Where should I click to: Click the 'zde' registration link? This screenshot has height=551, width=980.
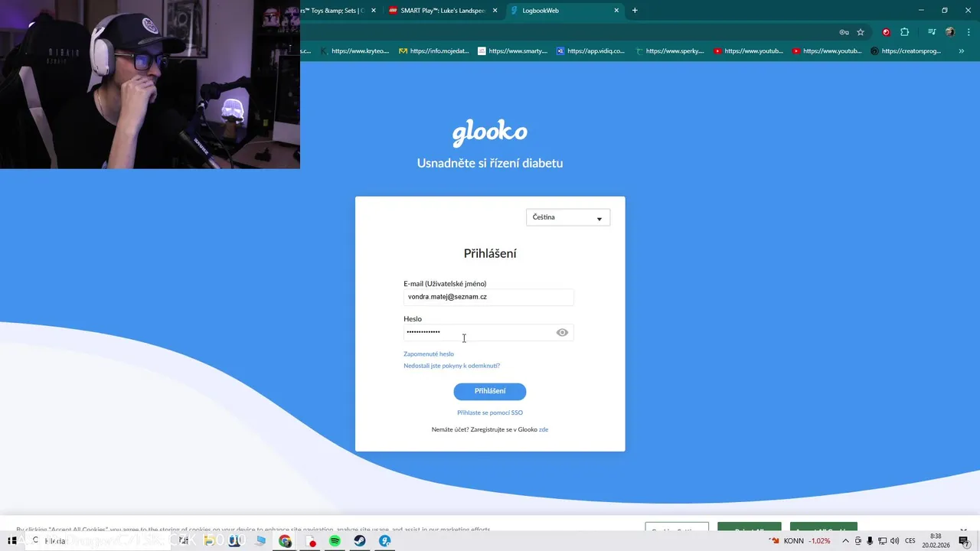[544, 429]
